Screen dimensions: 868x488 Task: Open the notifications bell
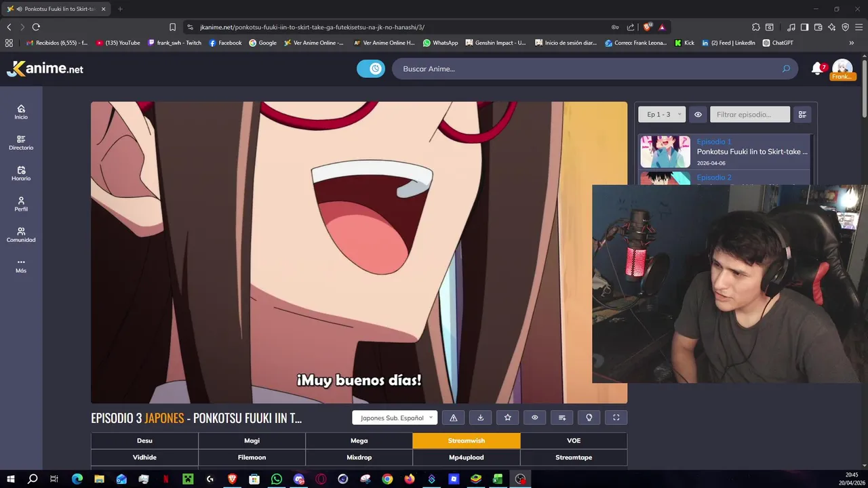click(x=817, y=68)
